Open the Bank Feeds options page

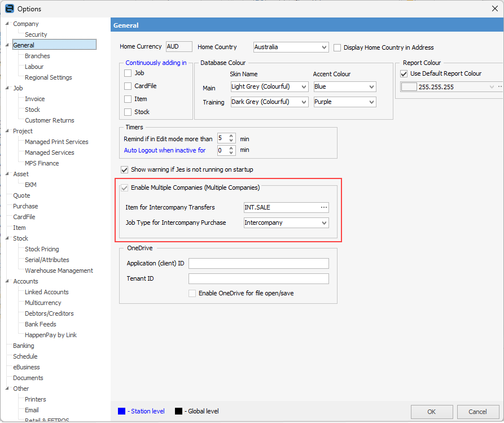(40, 324)
